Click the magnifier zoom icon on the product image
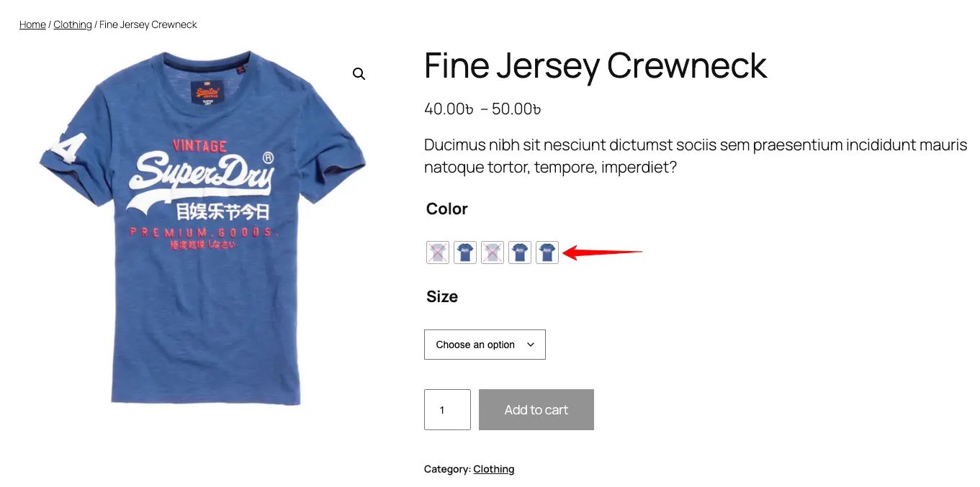Viewport: 980px width, 487px height. [359, 74]
